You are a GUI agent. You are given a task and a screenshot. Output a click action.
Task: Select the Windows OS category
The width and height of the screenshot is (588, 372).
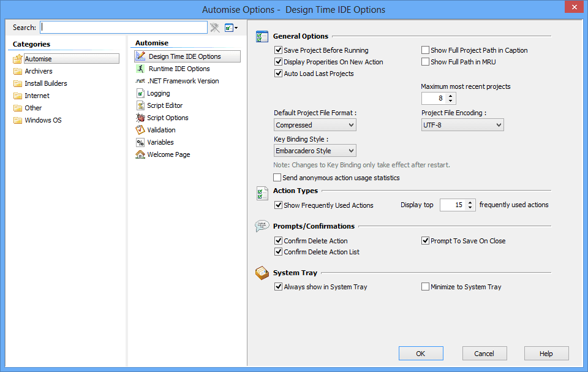click(x=43, y=120)
